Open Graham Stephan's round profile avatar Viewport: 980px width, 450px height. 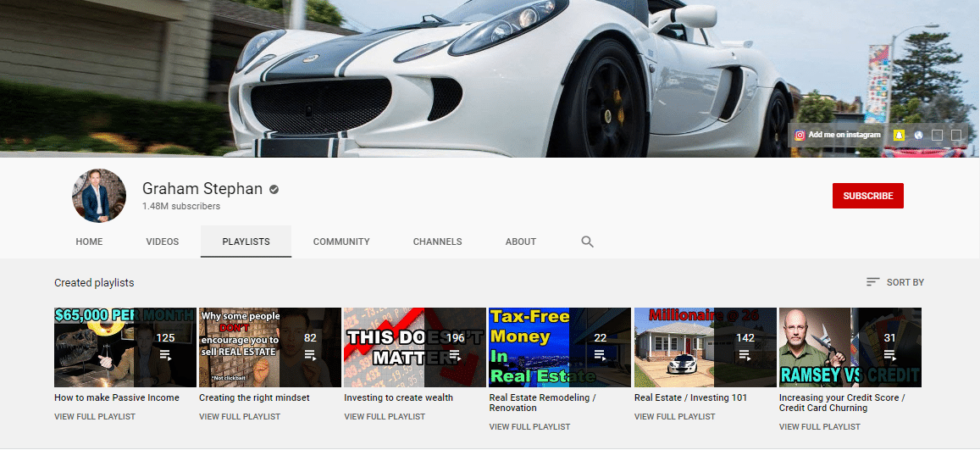pos(99,196)
